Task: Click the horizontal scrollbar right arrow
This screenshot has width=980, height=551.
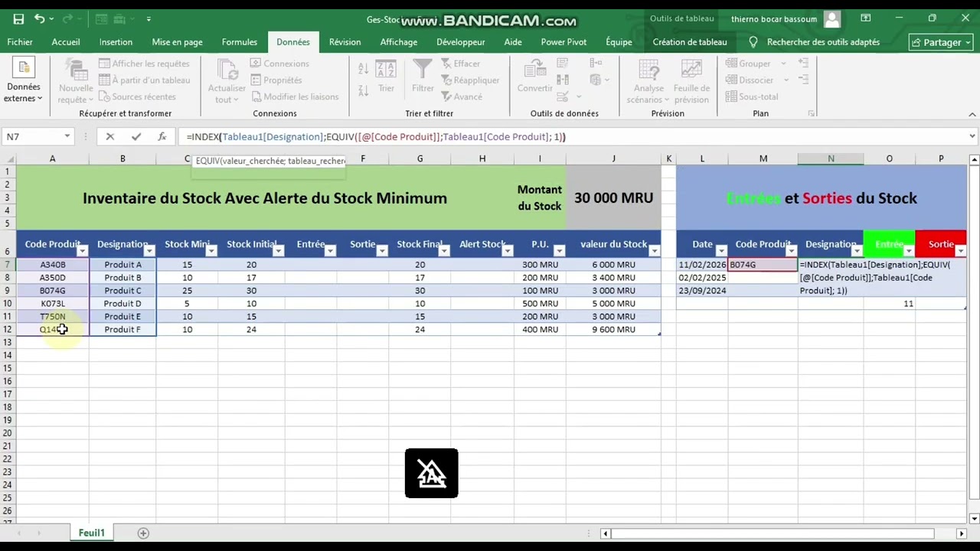Action: coord(961,533)
